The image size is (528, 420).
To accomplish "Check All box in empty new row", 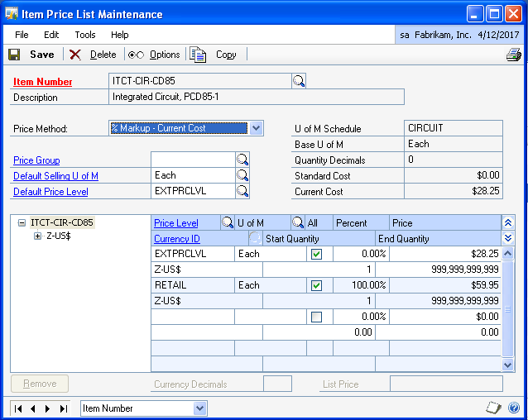I will pyautogui.click(x=316, y=317).
